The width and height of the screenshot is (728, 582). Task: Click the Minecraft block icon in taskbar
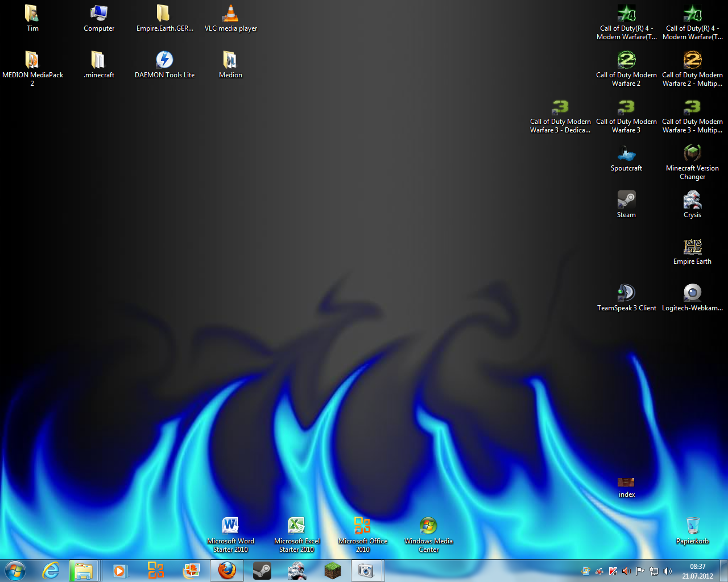pyautogui.click(x=332, y=571)
